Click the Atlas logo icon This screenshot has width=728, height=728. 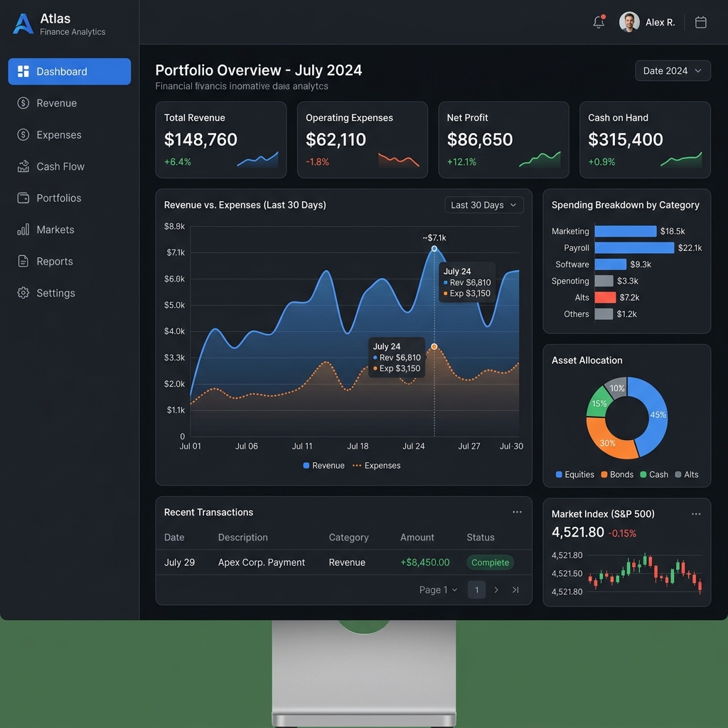(23, 23)
